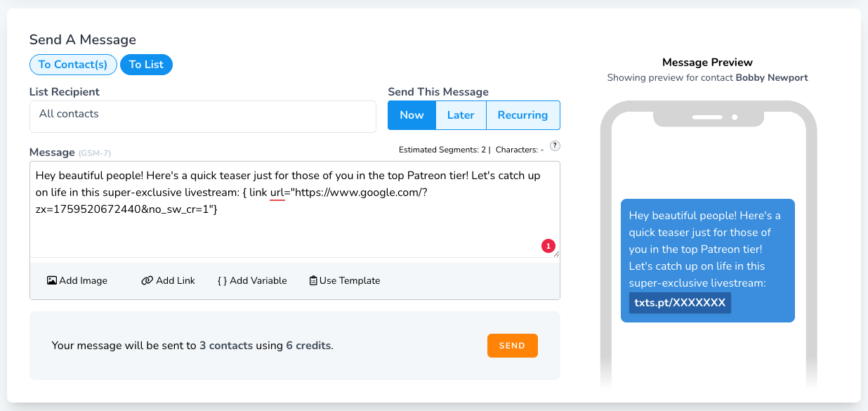Image resolution: width=868 pixels, height=411 pixels.
Task: Click the Use Template icon
Action: pos(313,280)
